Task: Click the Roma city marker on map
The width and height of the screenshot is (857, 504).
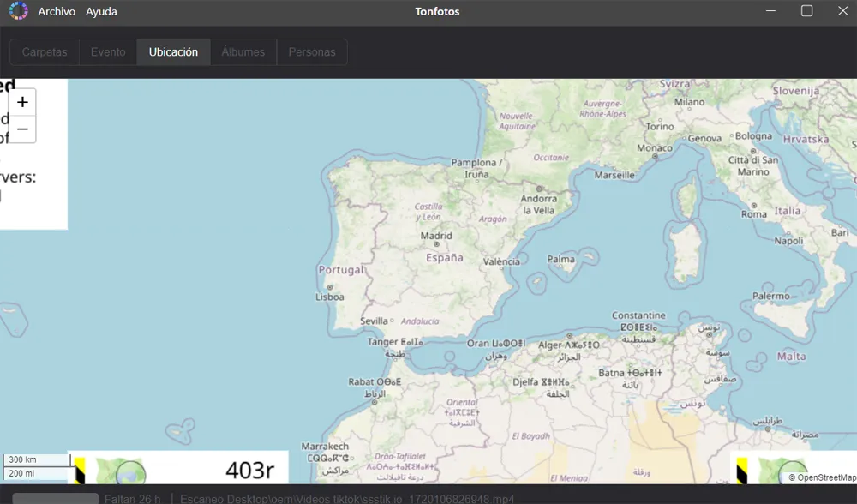Action: coord(753,206)
